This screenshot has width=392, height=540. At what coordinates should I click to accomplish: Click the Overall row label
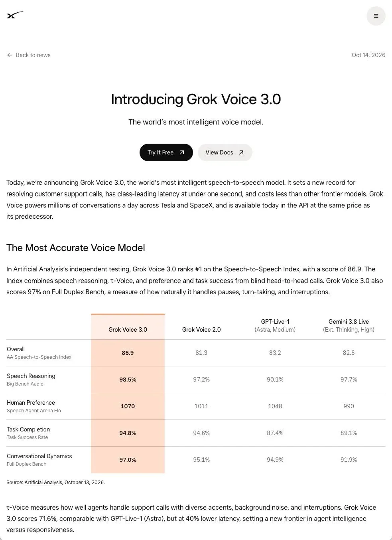pyautogui.click(x=39, y=353)
